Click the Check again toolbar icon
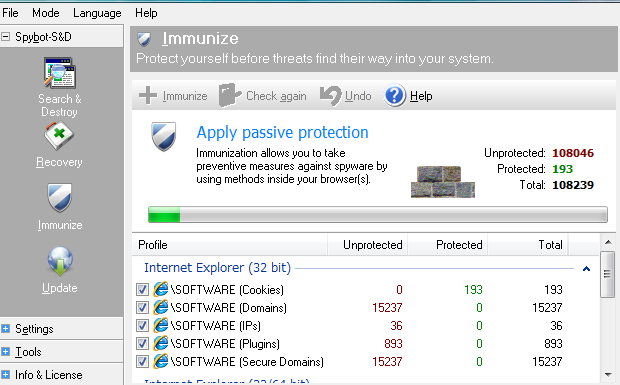Image resolution: width=620 pixels, height=385 pixels. (x=230, y=95)
